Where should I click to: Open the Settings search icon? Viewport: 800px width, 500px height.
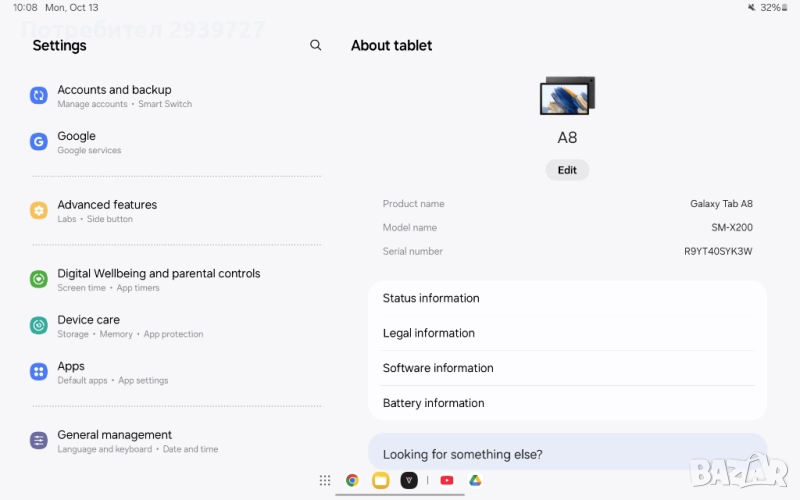pyautogui.click(x=316, y=45)
